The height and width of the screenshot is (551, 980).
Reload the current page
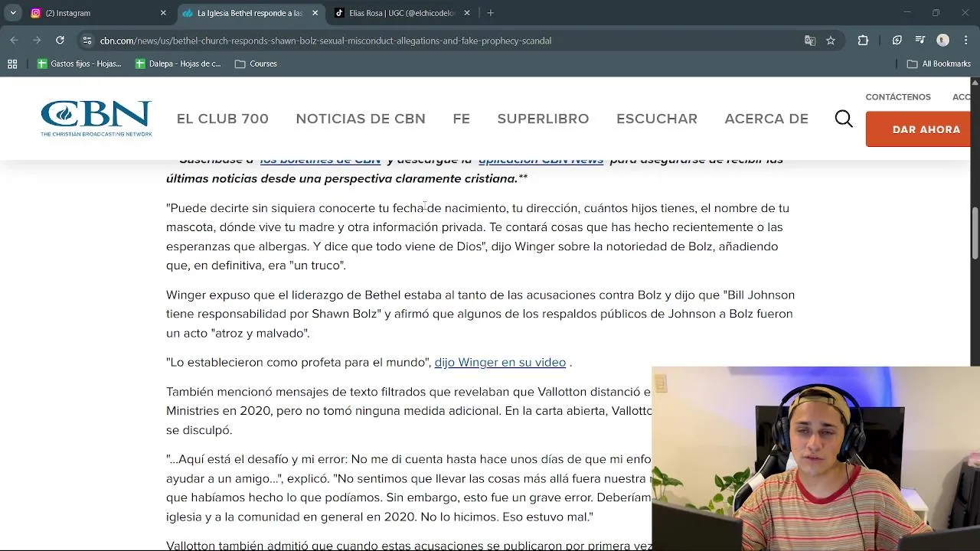click(60, 41)
